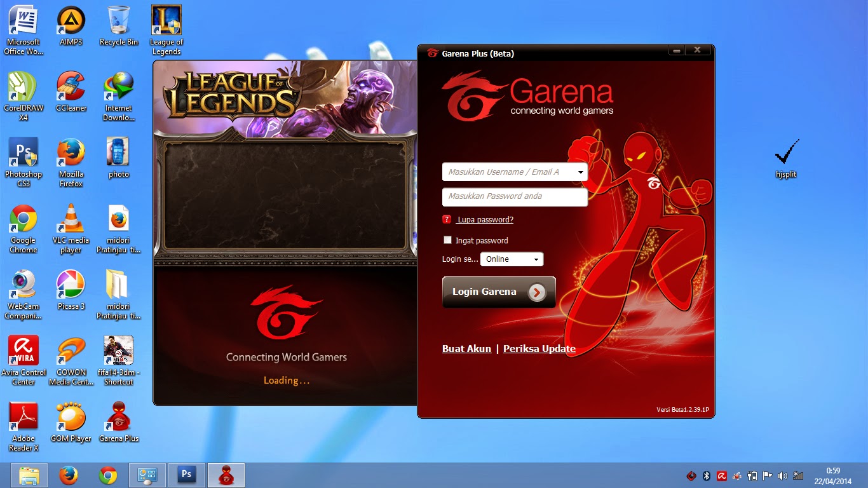Image resolution: width=868 pixels, height=488 pixels.
Task: Open the Action Center flag icon
Action: pyautogui.click(x=768, y=475)
